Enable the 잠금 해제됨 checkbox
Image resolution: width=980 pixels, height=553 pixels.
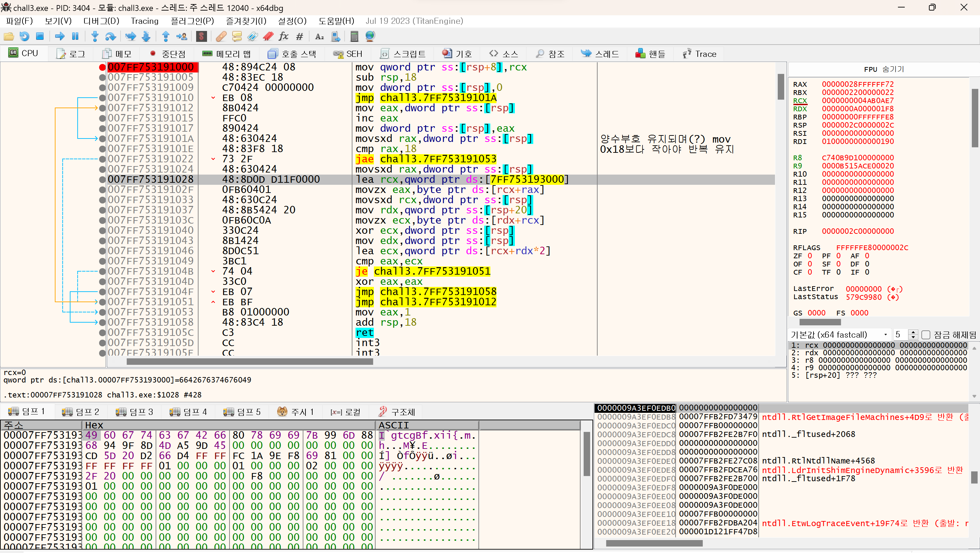(926, 335)
